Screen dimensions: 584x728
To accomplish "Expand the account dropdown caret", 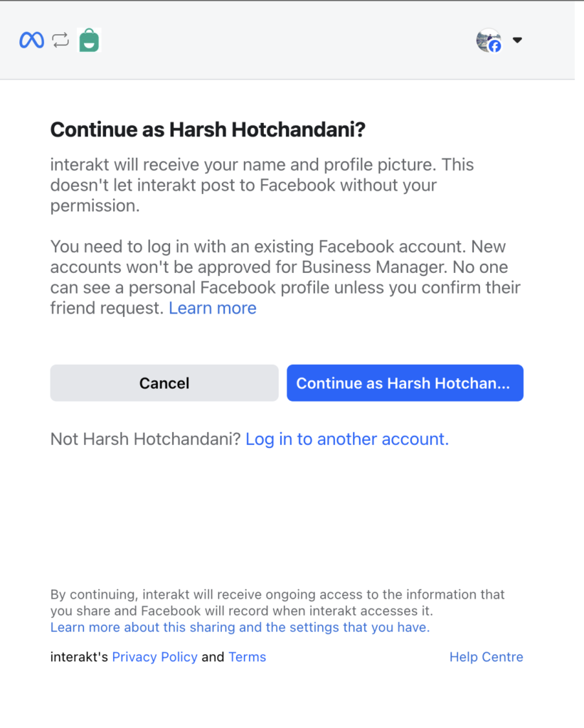I will click(x=517, y=40).
